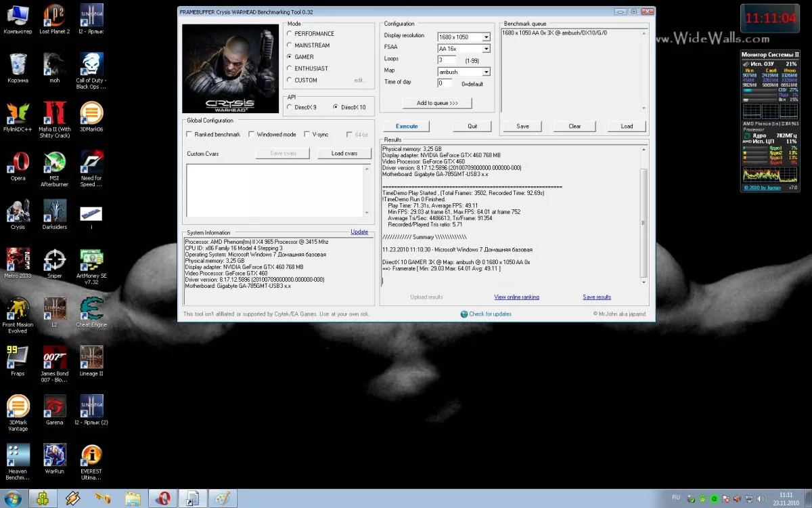The height and width of the screenshot is (508, 812).
Task: Open the FSAA dropdown list
Action: pyautogui.click(x=486, y=49)
